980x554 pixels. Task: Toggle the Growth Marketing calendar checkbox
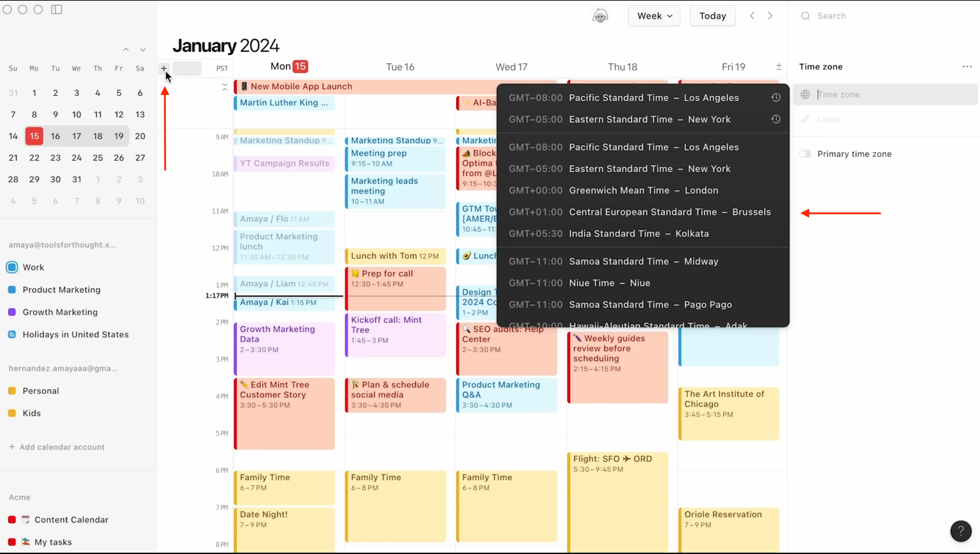pyautogui.click(x=12, y=312)
